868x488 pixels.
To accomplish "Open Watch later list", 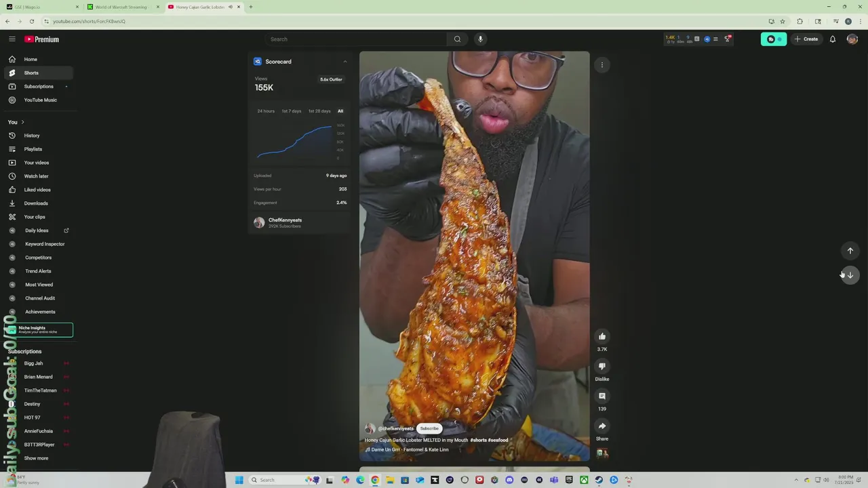I will click(x=38, y=176).
